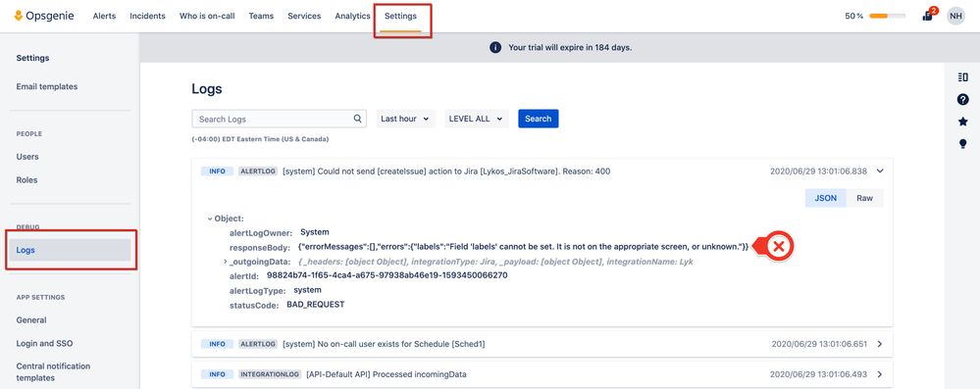Click the INFO tag on Processed incomingData entry
This screenshot has height=389, width=980.
coord(217,374)
